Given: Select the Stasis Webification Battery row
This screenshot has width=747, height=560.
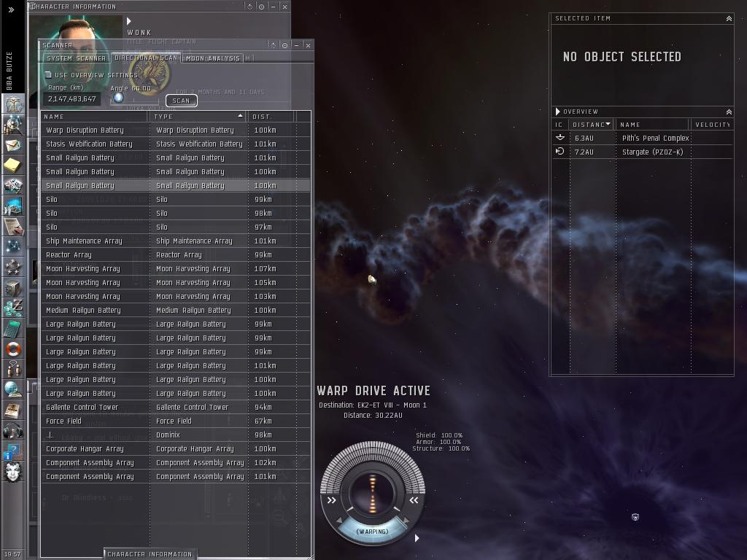Looking at the screenshot, I should pos(176,144).
